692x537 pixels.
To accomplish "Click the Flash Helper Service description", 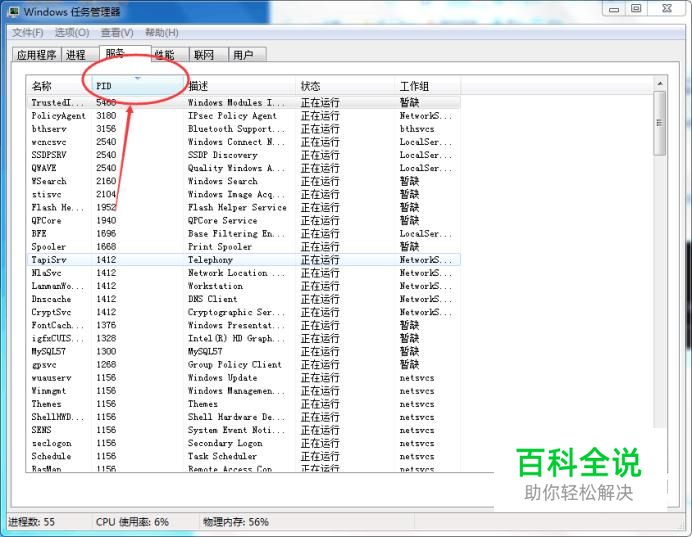I will [x=237, y=207].
